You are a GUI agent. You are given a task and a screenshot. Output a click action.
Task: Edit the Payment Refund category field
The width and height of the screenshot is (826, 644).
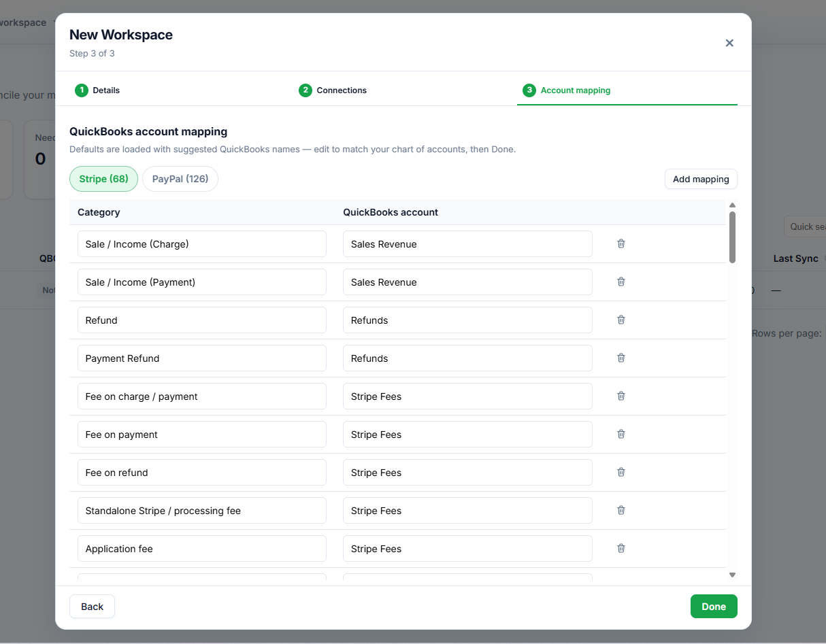point(202,358)
